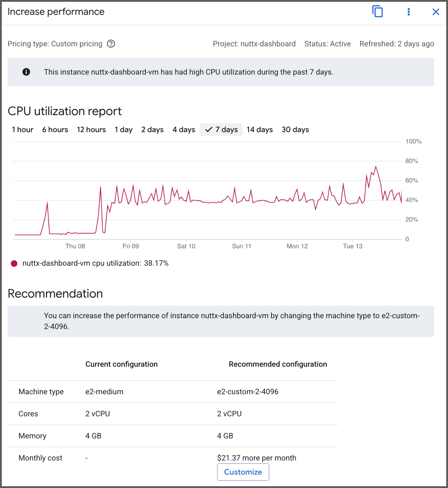Click the nuttx-dashboard-vm legend label
This screenshot has width=448, height=488.
click(96, 263)
